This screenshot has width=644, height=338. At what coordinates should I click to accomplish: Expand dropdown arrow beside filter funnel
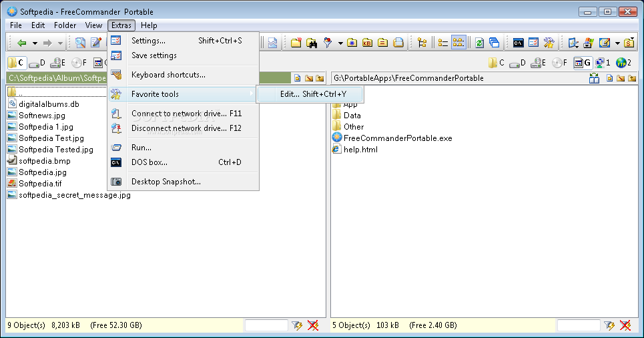tap(340, 43)
